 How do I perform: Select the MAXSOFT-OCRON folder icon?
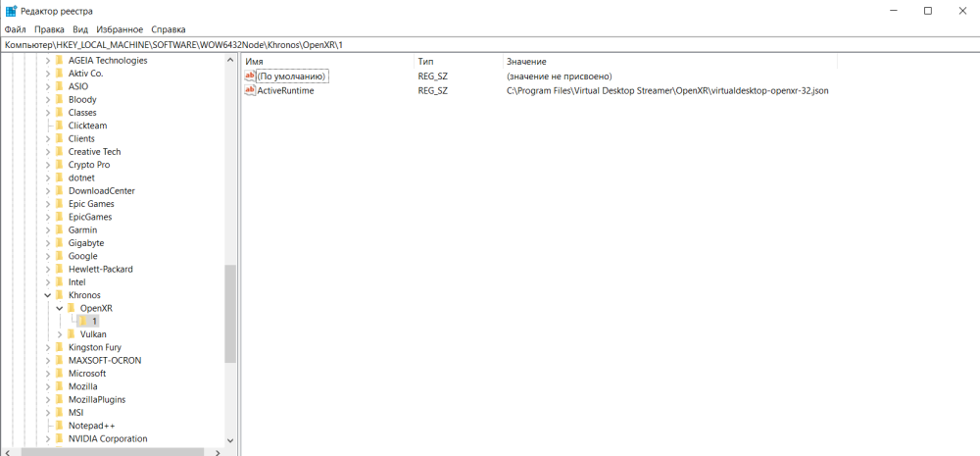click(60, 360)
